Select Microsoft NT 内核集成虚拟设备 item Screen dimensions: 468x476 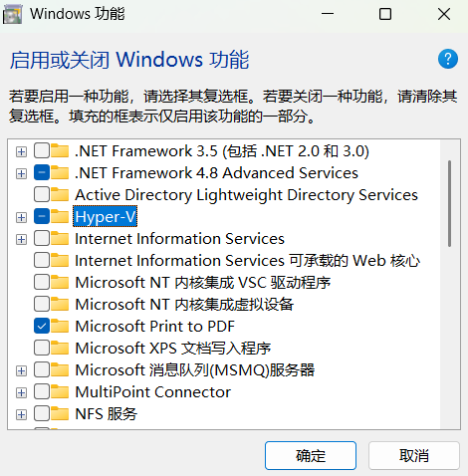[184, 304]
